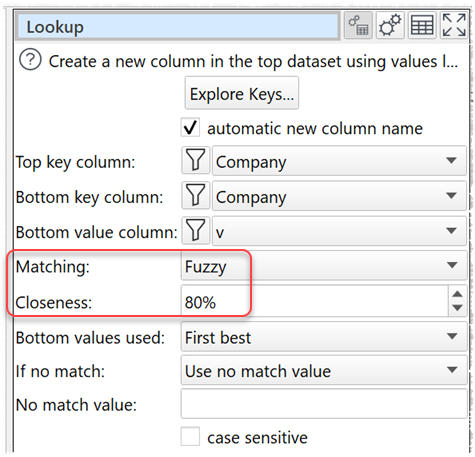Open the gears and table options icon
This screenshot has height=457, width=475.
[358, 25]
